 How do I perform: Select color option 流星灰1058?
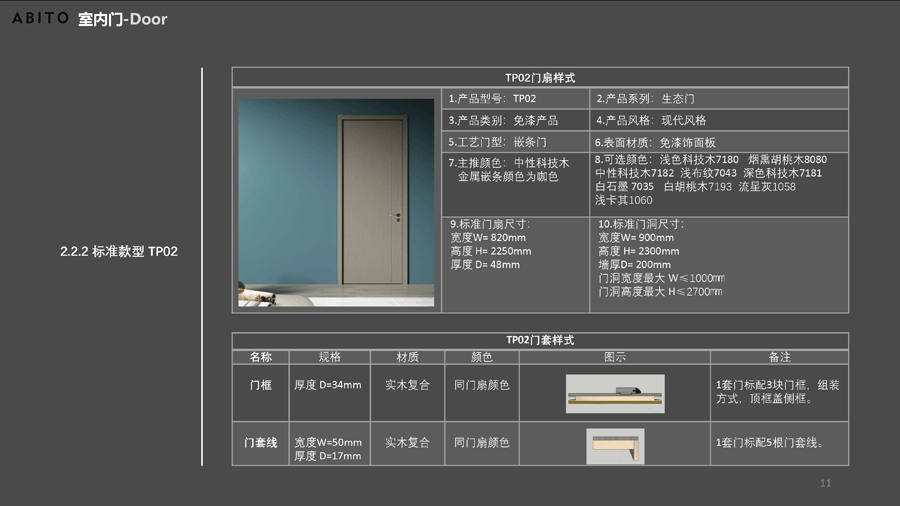(x=767, y=186)
